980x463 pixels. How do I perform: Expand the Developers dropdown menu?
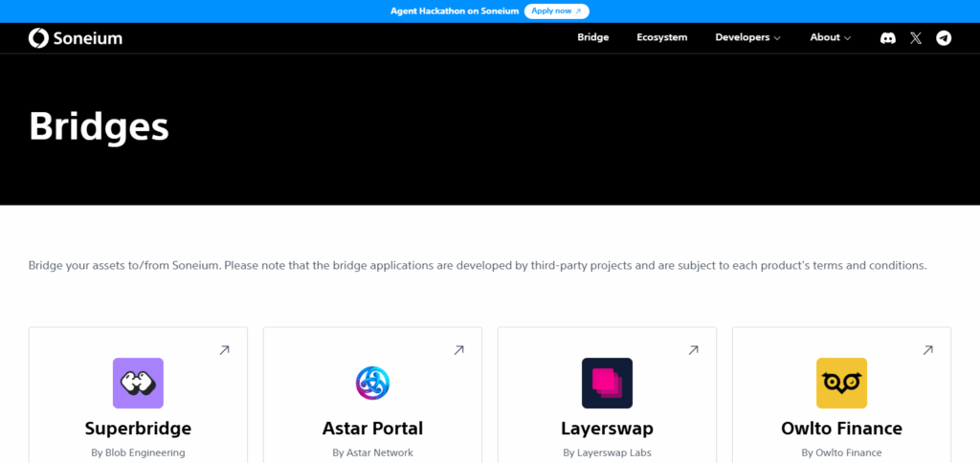coord(748,37)
